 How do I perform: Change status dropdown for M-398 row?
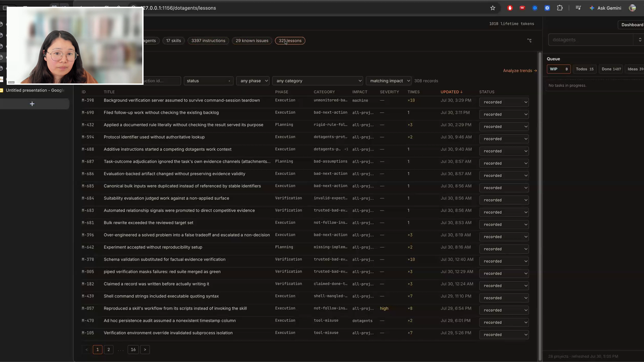click(504, 102)
